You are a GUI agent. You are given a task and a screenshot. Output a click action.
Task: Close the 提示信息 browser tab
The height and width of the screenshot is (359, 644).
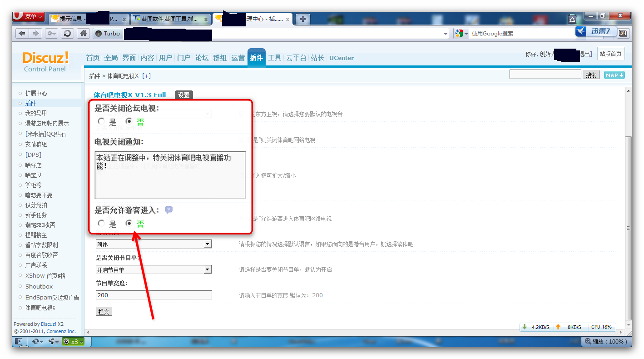[x=124, y=19]
